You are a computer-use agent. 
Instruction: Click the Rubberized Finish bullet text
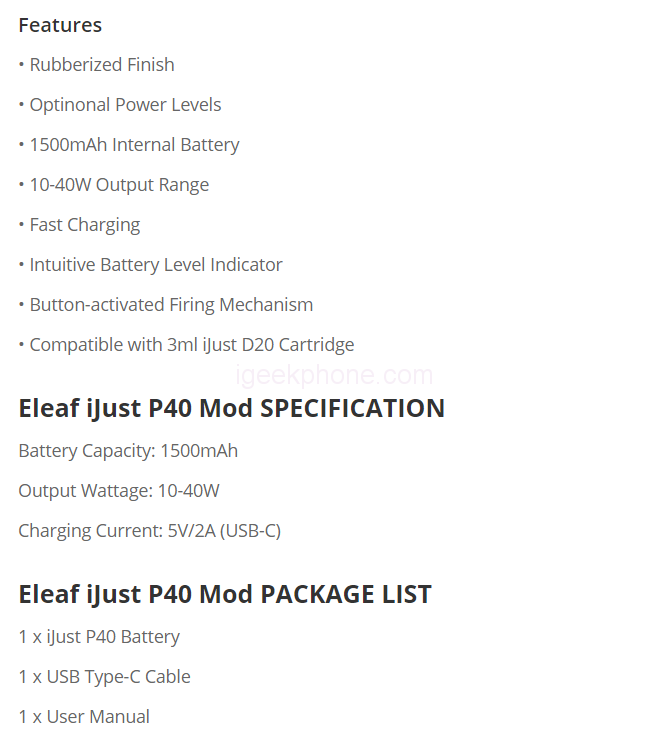101,65
